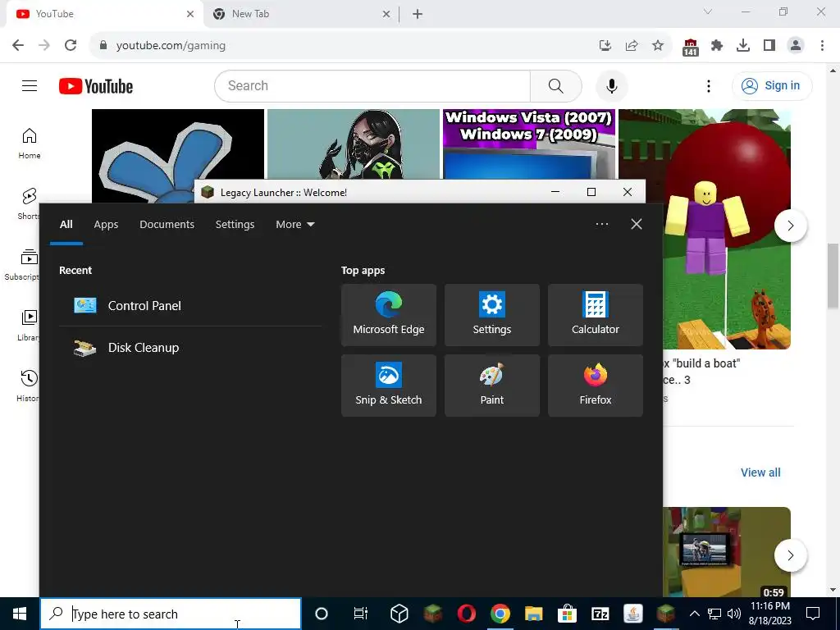Open Firefox from Top apps
The height and width of the screenshot is (630, 840).
coord(596,386)
